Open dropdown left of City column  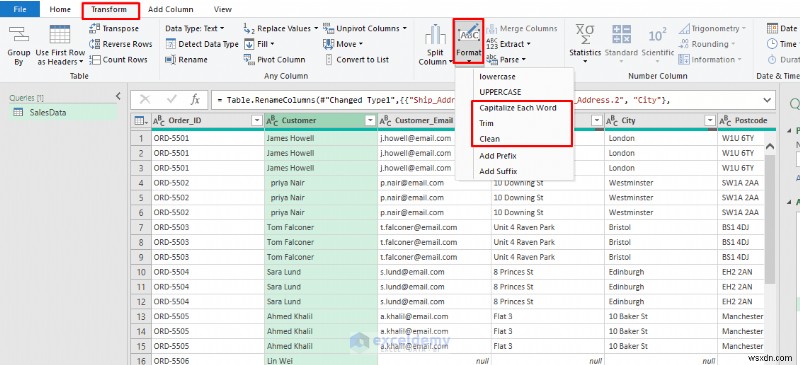(596, 120)
